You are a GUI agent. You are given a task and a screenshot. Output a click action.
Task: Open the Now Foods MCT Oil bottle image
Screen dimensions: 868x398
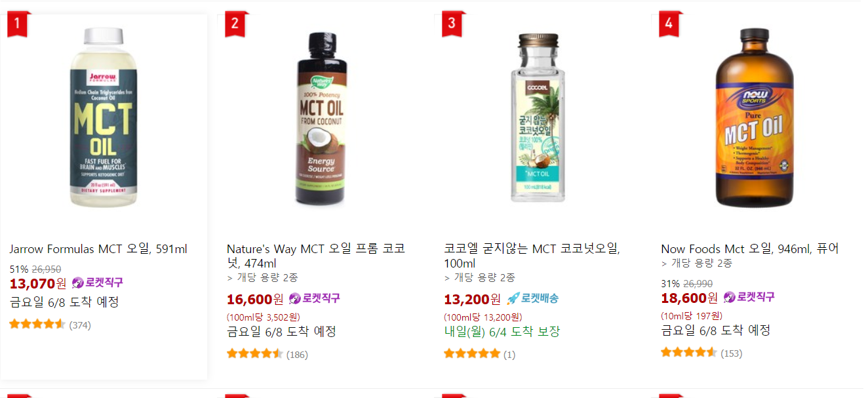[x=754, y=118]
